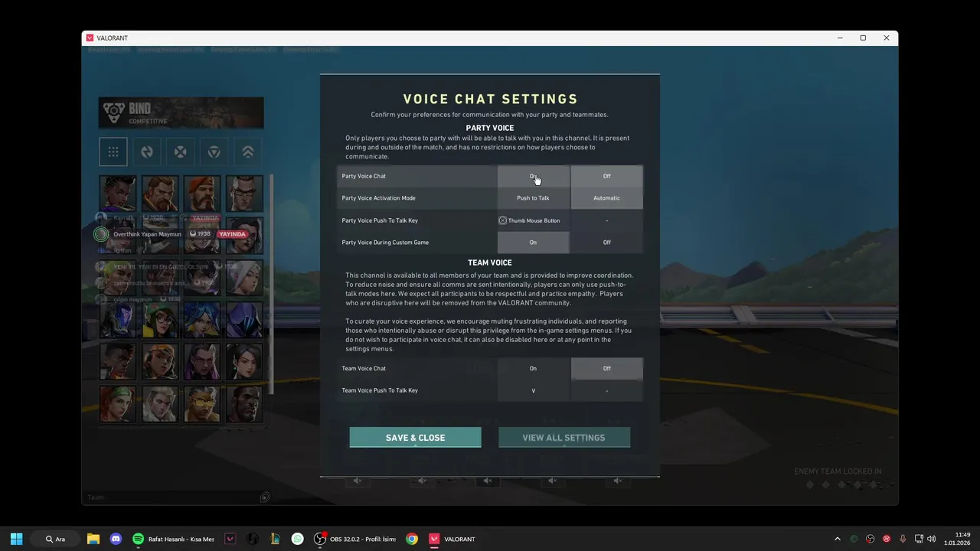Set Party Voice Activation to Automatic

coord(607,198)
